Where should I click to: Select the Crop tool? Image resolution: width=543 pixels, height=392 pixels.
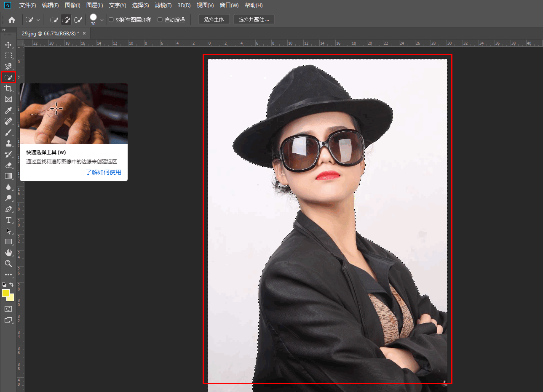click(8, 88)
